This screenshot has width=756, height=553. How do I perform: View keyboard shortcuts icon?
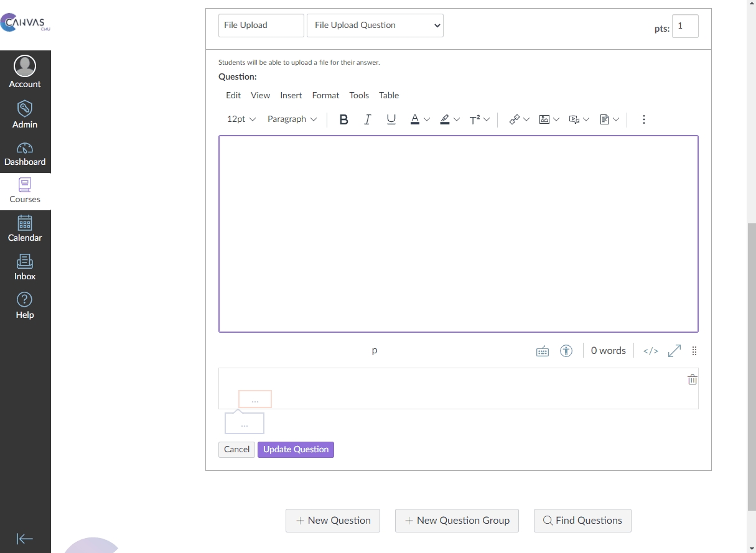[543, 351]
